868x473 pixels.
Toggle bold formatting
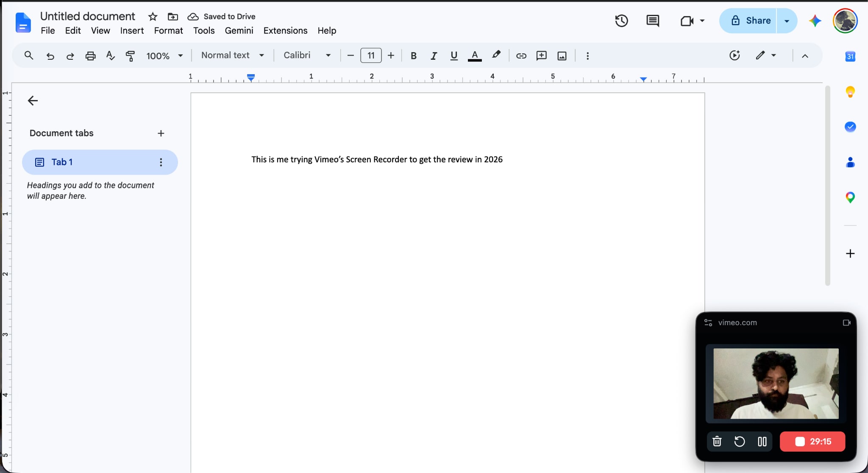pyautogui.click(x=414, y=56)
